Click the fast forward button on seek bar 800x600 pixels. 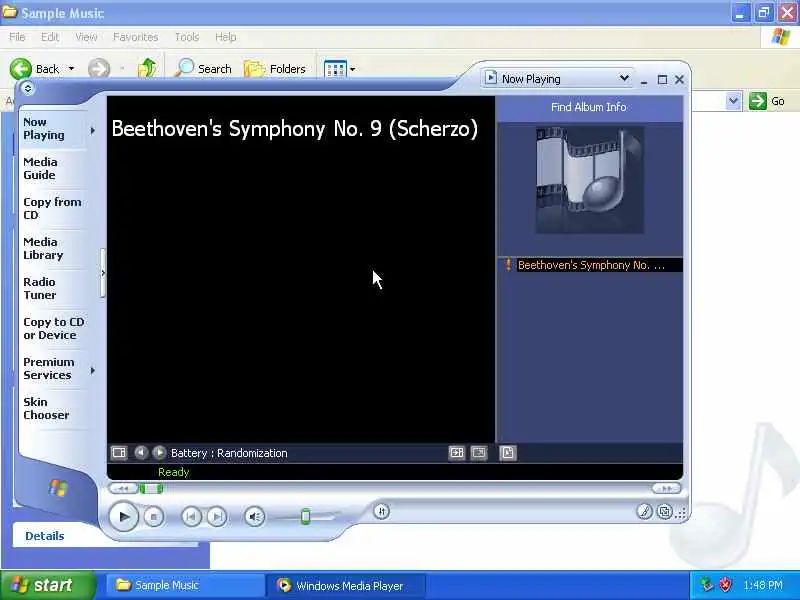pos(666,488)
